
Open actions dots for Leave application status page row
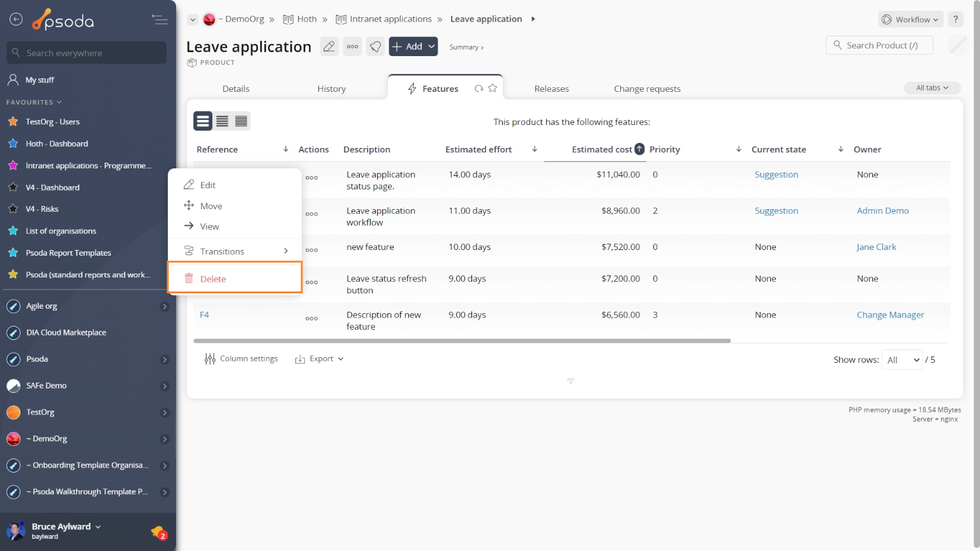(x=311, y=178)
